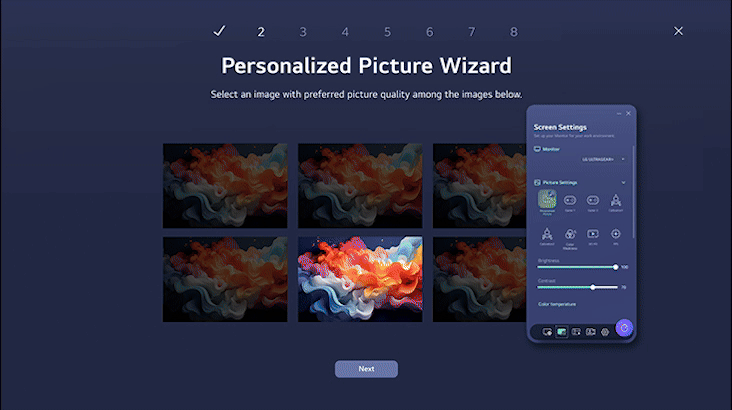Open the gear settings tab in bottom bar
This screenshot has width=732, height=410.
coord(605,332)
